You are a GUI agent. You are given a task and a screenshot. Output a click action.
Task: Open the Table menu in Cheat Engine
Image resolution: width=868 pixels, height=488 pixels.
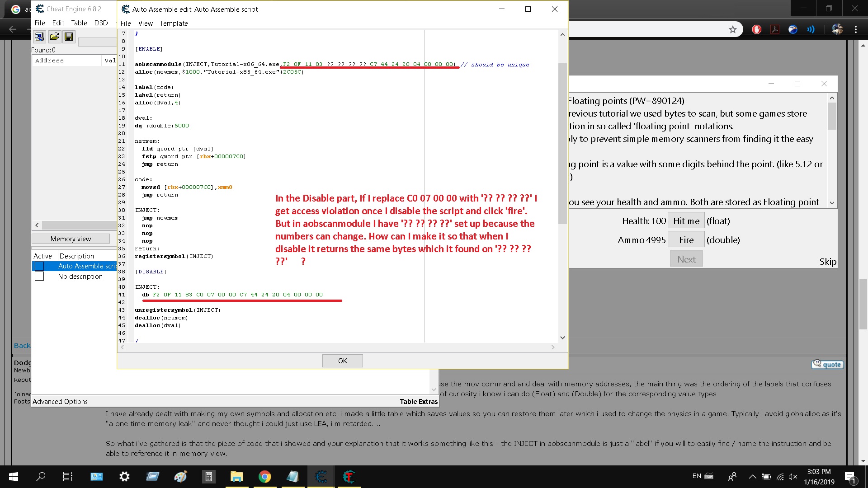tap(79, 23)
